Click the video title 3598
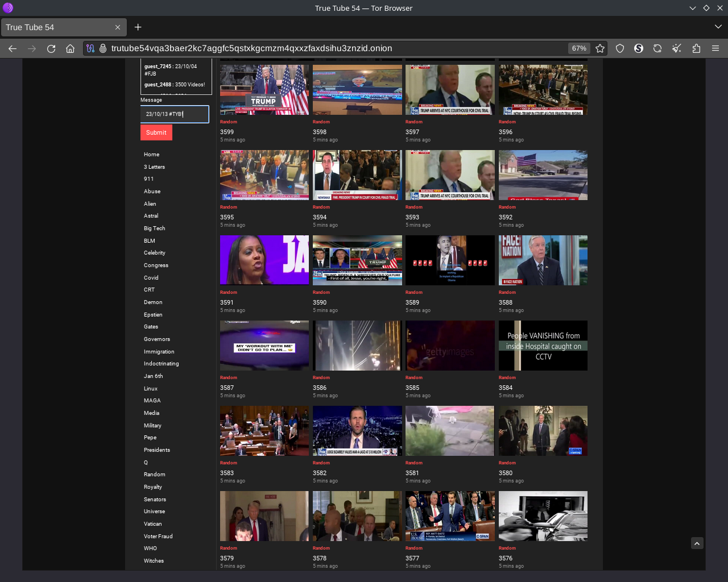The height and width of the screenshot is (582, 728). coord(320,132)
